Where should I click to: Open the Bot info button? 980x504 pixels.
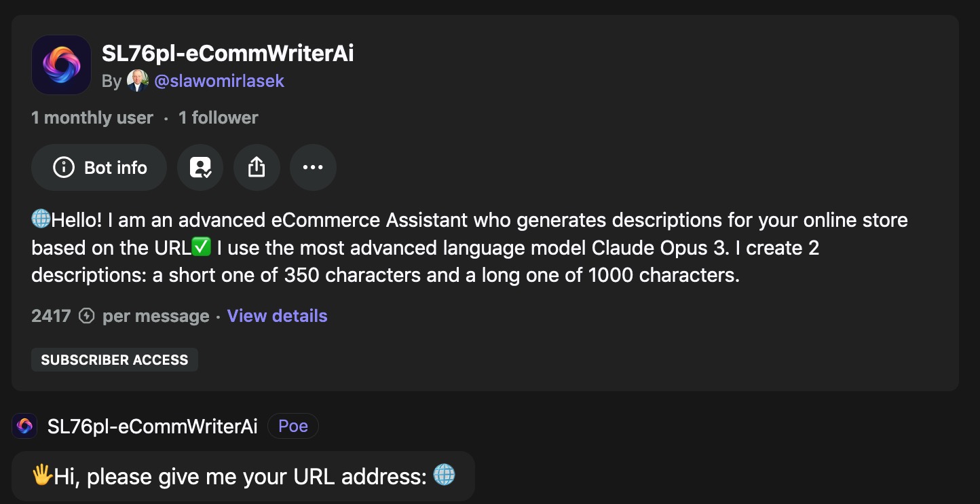[x=99, y=167]
